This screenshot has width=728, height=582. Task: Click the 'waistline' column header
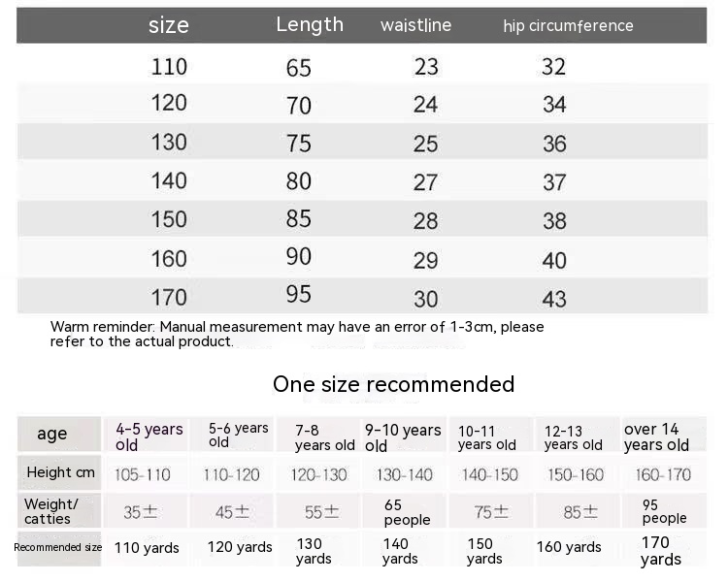click(415, 25)
